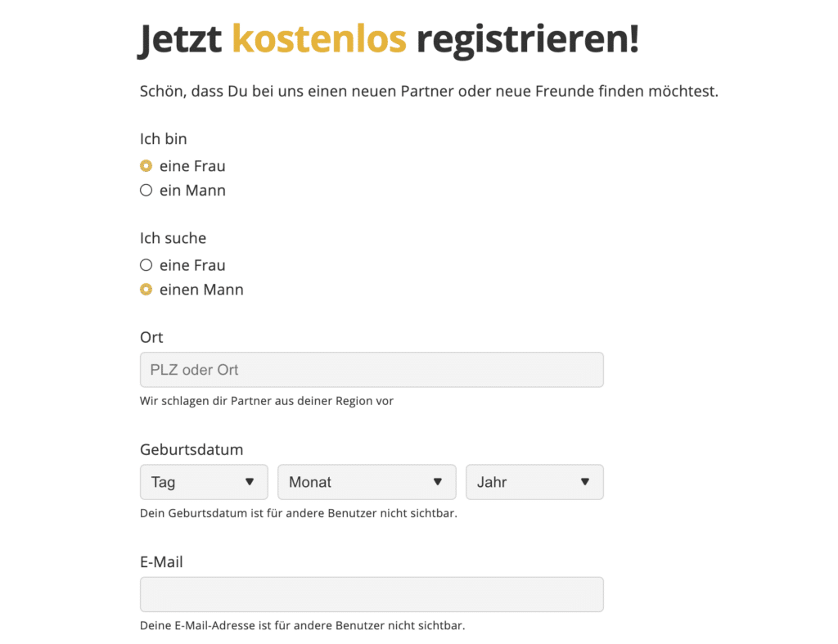Click the hint 'Wir schlagen dir Partner' text
Screen dimensions: 838x644
[x=267, y=401]
